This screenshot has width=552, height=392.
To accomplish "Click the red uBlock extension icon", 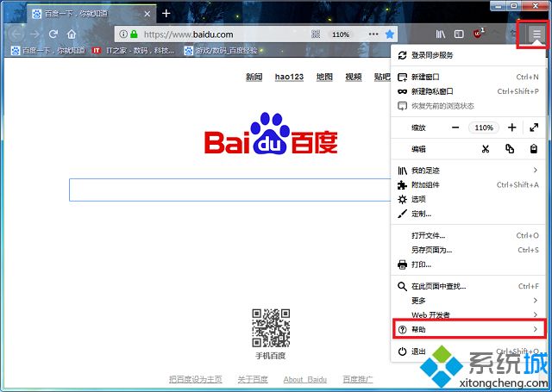I will pyautogui.click(x=479, y=34).
